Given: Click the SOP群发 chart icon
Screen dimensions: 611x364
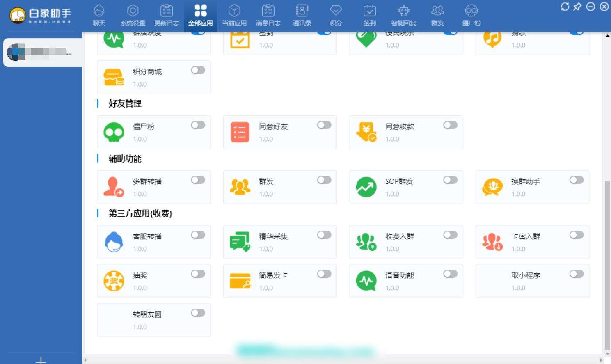Looking at the screenshot, I should coord(366,187).
